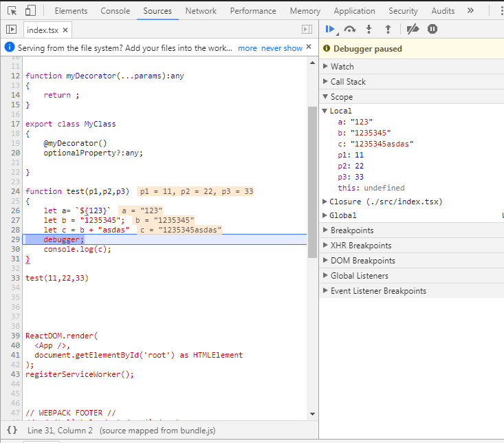Show more DevTools tabs chevron
The height and width of the screenshot is (443, 504).
click(x=470, y=10)
